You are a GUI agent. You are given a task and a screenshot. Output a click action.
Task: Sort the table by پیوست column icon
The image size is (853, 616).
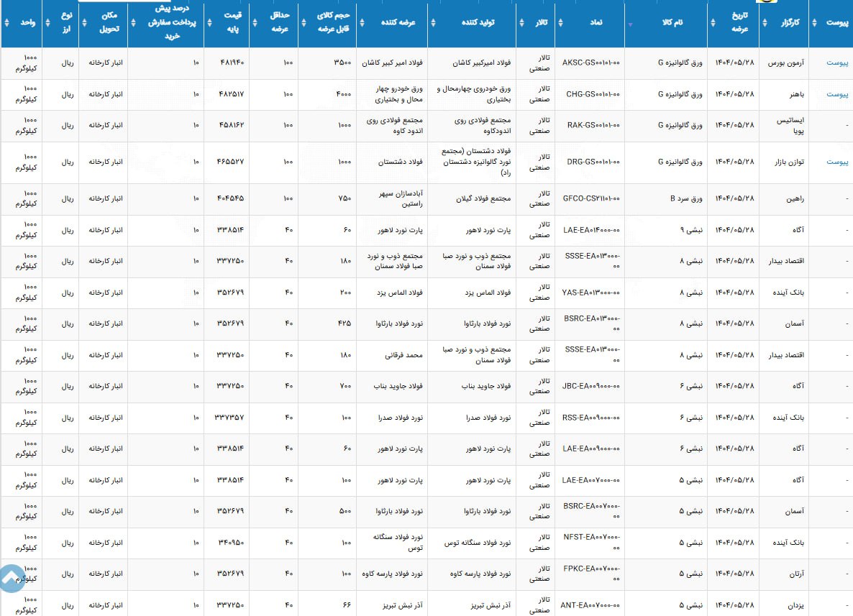pyautogui.click(x=814, y=23)
